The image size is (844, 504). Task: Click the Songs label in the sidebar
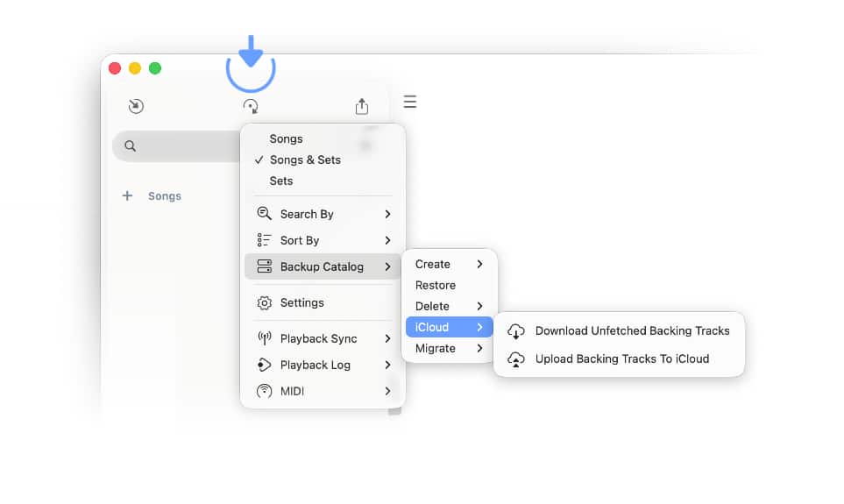click(x=165, y=196)
